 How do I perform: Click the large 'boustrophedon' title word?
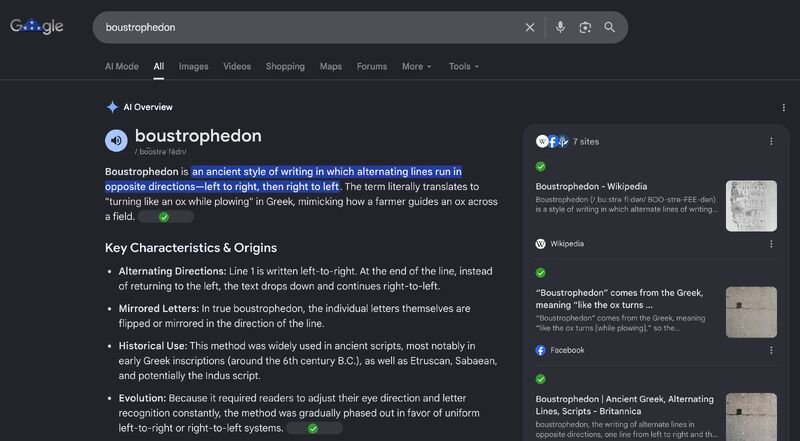(198, 136)
